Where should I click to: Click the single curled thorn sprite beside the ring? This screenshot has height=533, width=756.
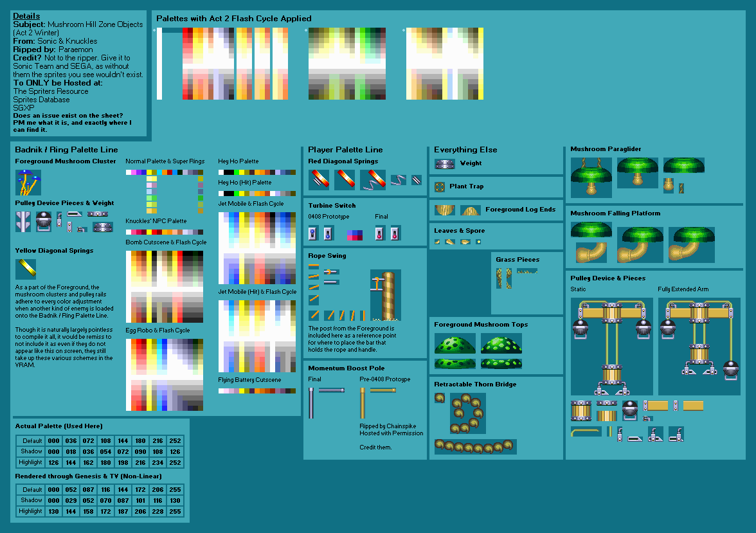[440, 398]
